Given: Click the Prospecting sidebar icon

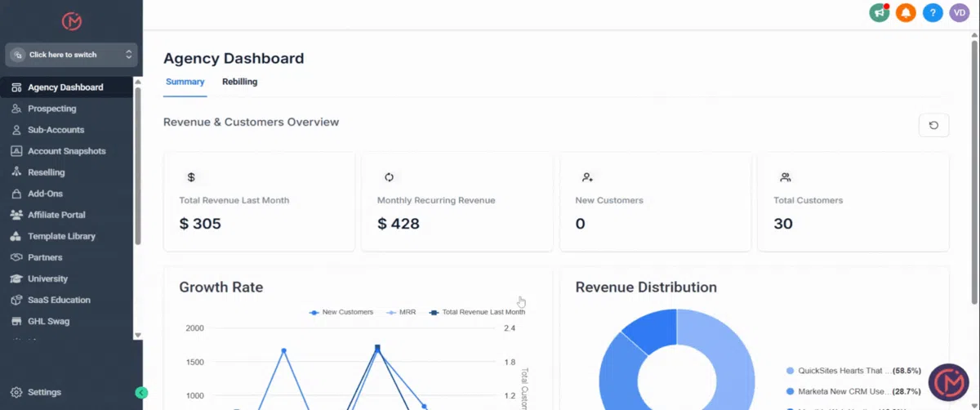Looking at the screenshot, I should click(x=16, y=109).
